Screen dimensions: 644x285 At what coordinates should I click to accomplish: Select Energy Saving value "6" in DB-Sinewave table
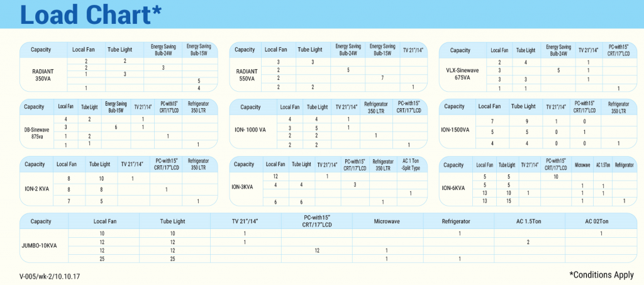pyautogui.click(x=116, y=128)
